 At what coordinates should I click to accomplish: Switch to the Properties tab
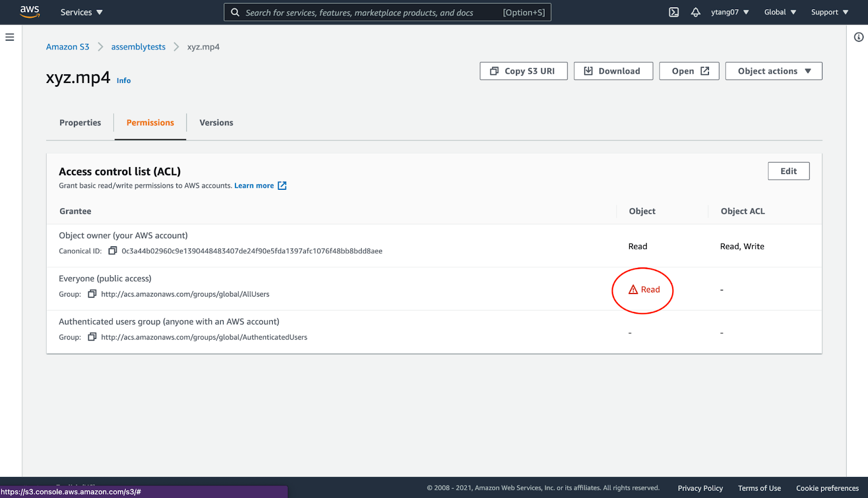80,123
